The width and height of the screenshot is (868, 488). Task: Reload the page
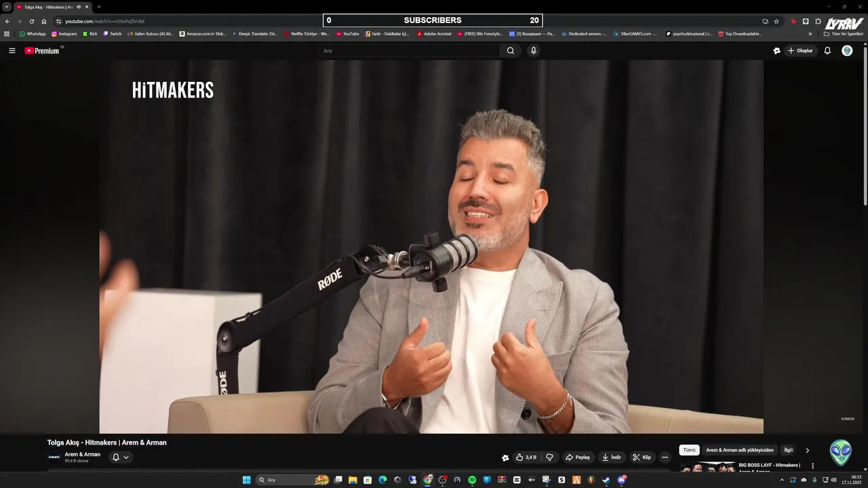click(32, 21)
